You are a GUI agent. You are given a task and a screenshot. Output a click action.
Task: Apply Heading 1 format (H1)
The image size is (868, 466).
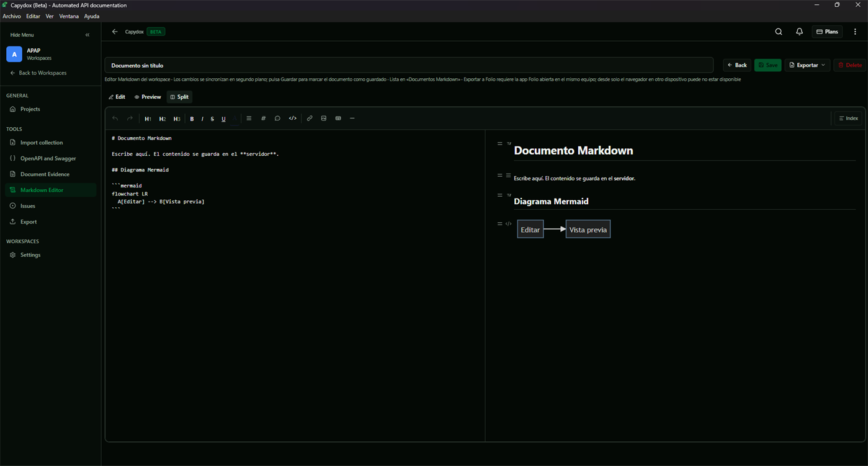tap(148, 119)
